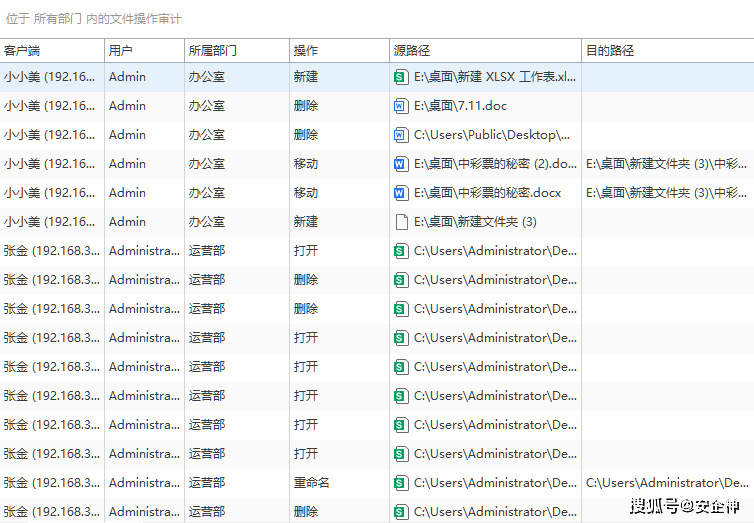
Task: Click Word icon for 中彩票的秘密.docx source
Action: [x=401, y=192]
